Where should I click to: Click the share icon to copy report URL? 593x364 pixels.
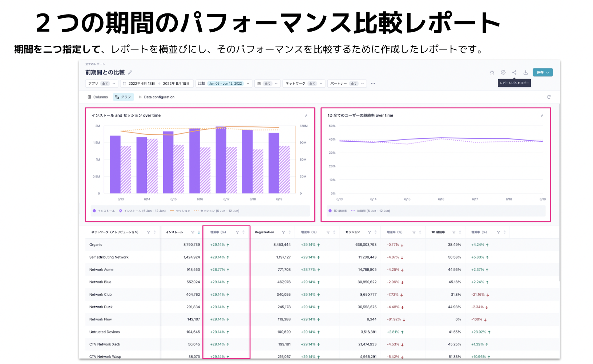514,72
